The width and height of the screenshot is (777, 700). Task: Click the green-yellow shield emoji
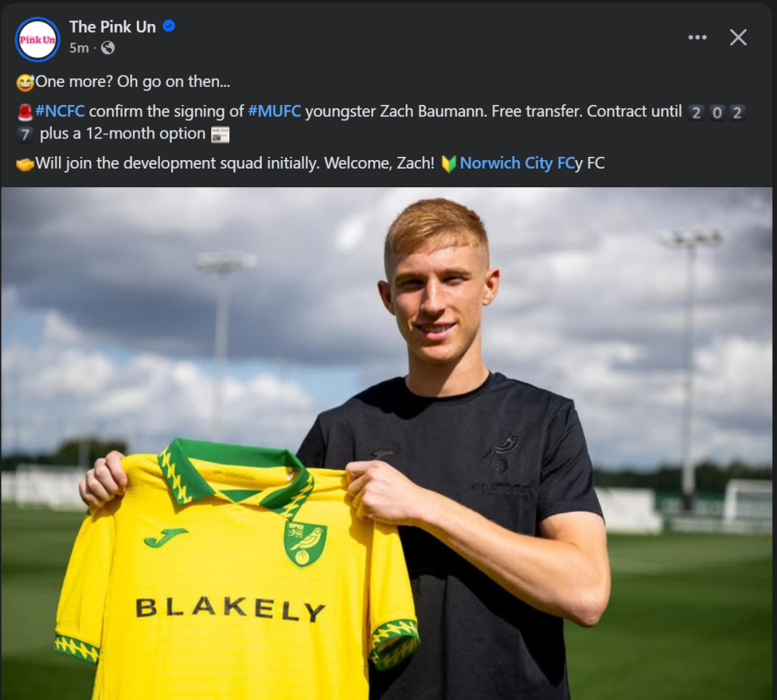pos(448,164)
